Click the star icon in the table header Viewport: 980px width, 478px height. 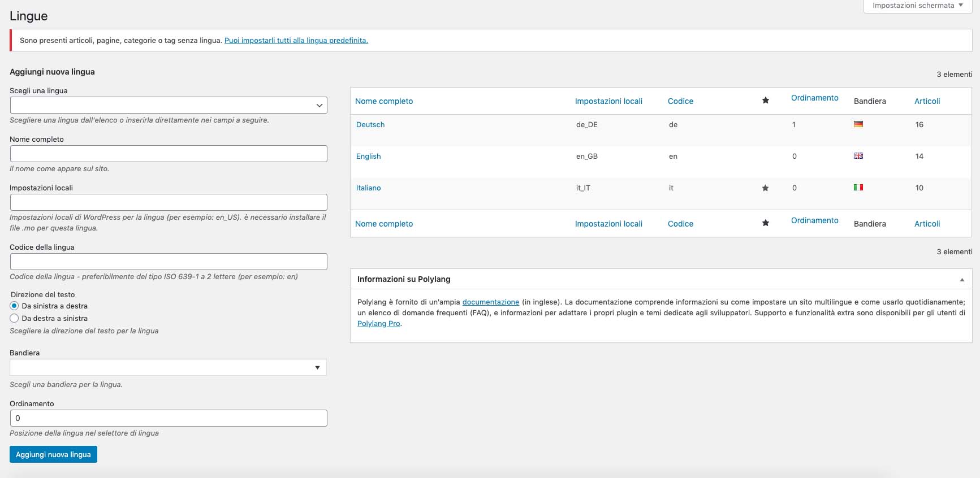click(x=766, y=101)
